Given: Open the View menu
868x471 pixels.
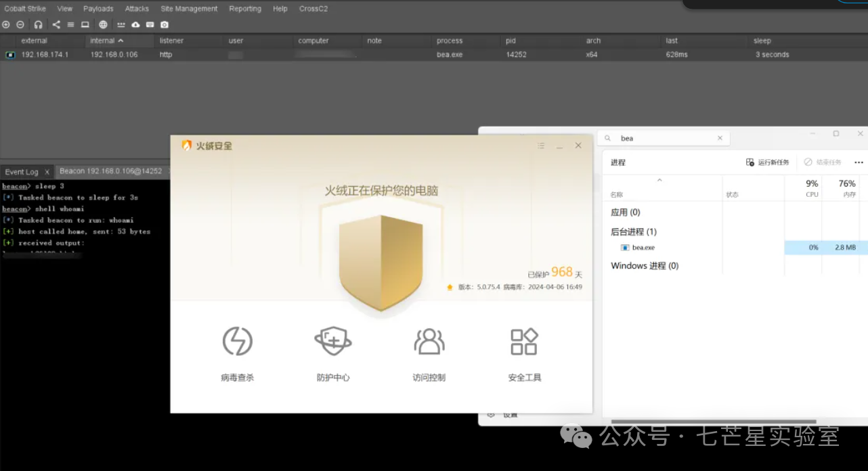Looking at the screenshot, I should point(65,9).
